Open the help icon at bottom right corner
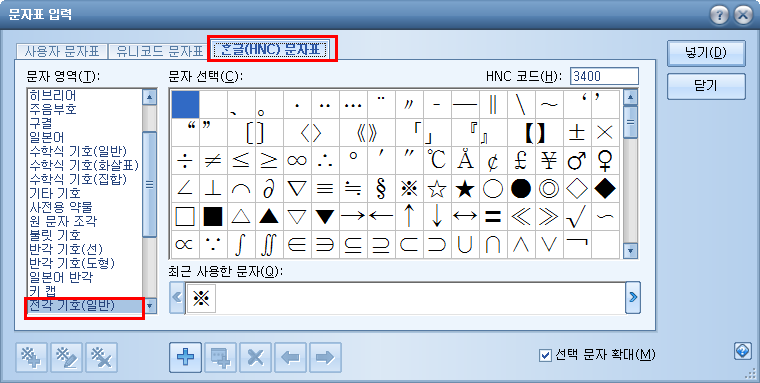The width and height of the screenshot is (760, 383). point(743,351)
